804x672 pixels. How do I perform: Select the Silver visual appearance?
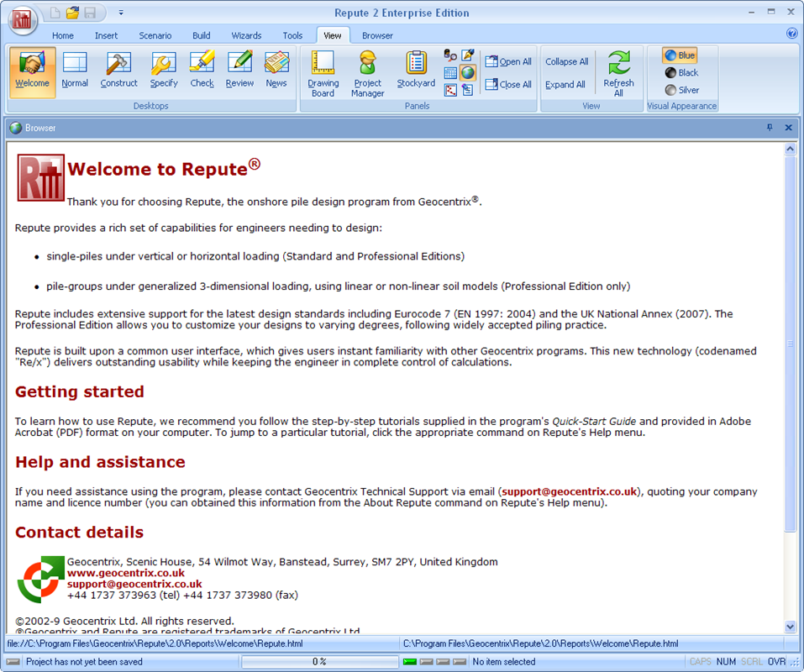point(682,90)
